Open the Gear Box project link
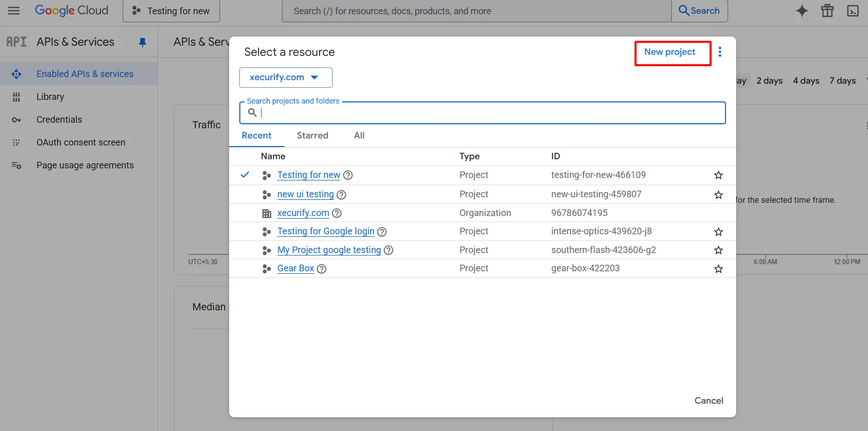Image resolution: width=868 pixels, height=431 pixels. [296, 268]
